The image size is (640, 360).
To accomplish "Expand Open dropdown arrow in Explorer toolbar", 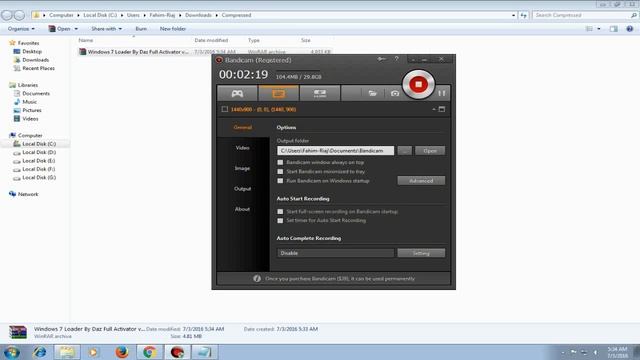I will (x=76, y=29).
